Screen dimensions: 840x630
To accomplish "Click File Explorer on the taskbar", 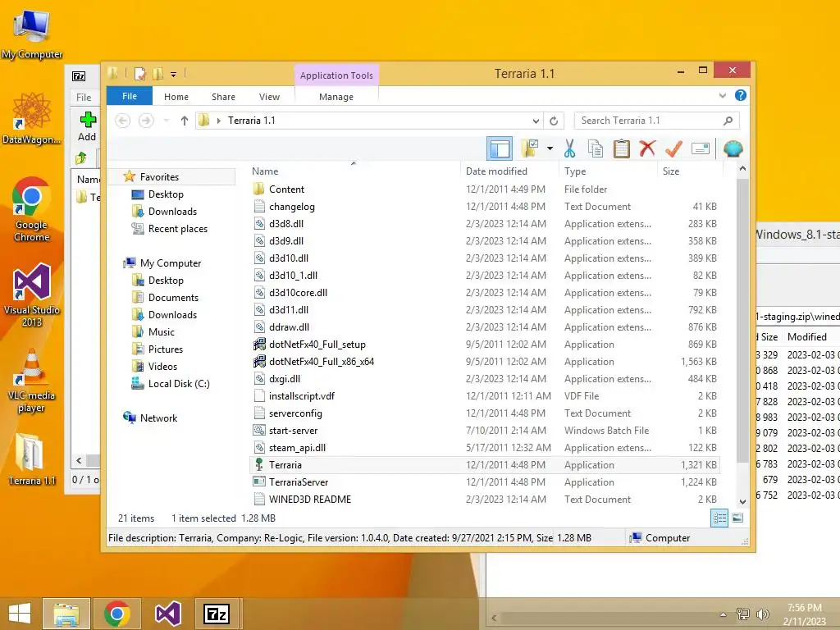I will pyautogui.click(x=66, y=614).
